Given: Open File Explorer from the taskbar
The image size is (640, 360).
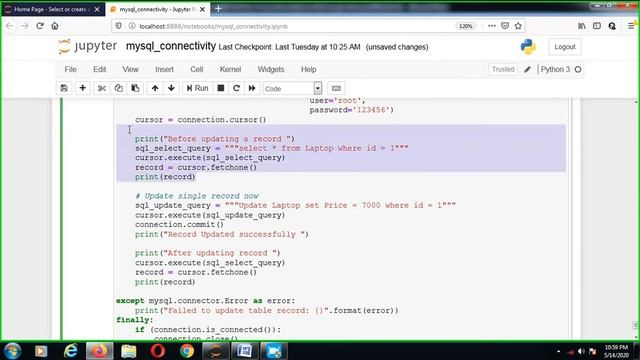Looking at the screenshot, I should (129, 351).
